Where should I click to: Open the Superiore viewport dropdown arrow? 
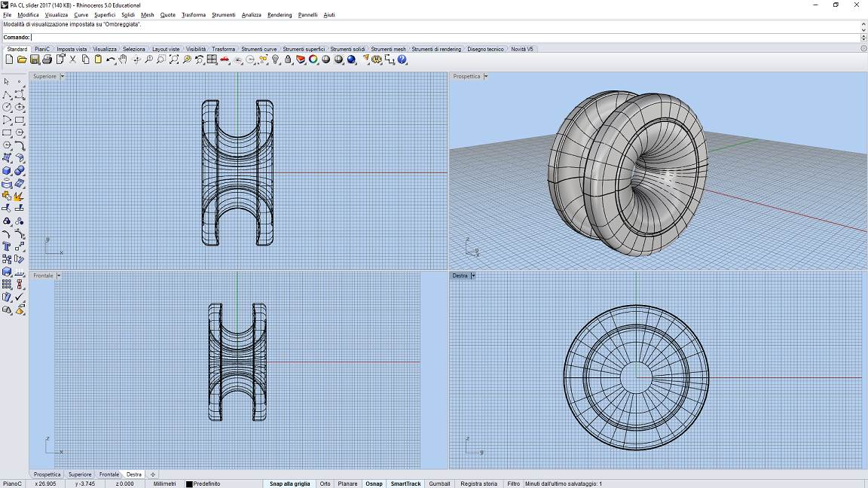(x=62, y=76)
